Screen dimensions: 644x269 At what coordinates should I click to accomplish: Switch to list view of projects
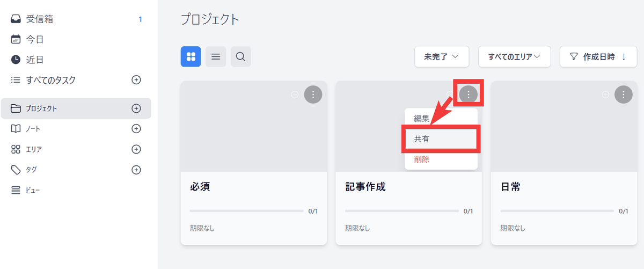(x=216, y=56)
